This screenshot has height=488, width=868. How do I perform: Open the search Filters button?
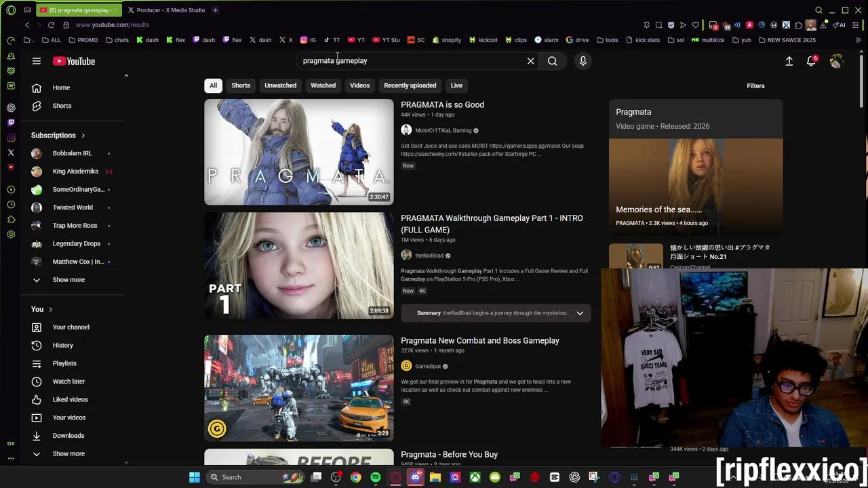click(x=755, y=86)
